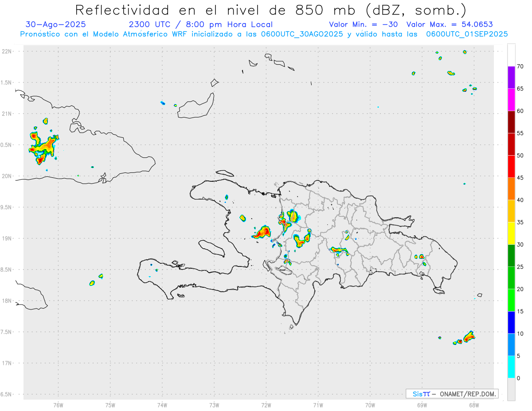Click the longitude label "75W"
The image size is (532, 411).
[x=110, y=405]
